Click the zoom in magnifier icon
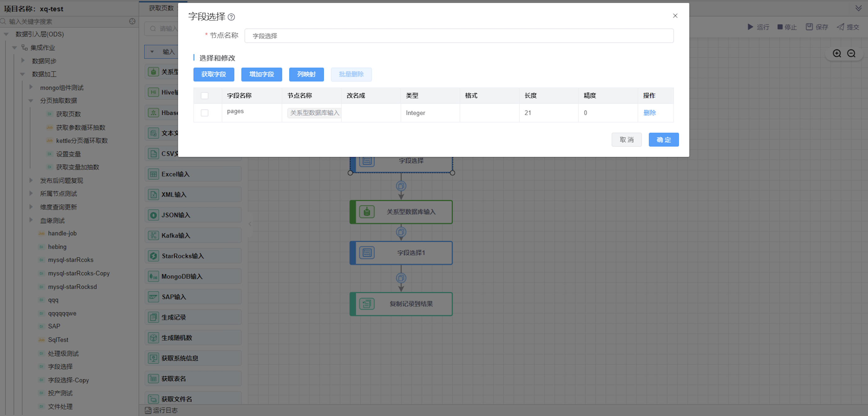 point(837,54)
